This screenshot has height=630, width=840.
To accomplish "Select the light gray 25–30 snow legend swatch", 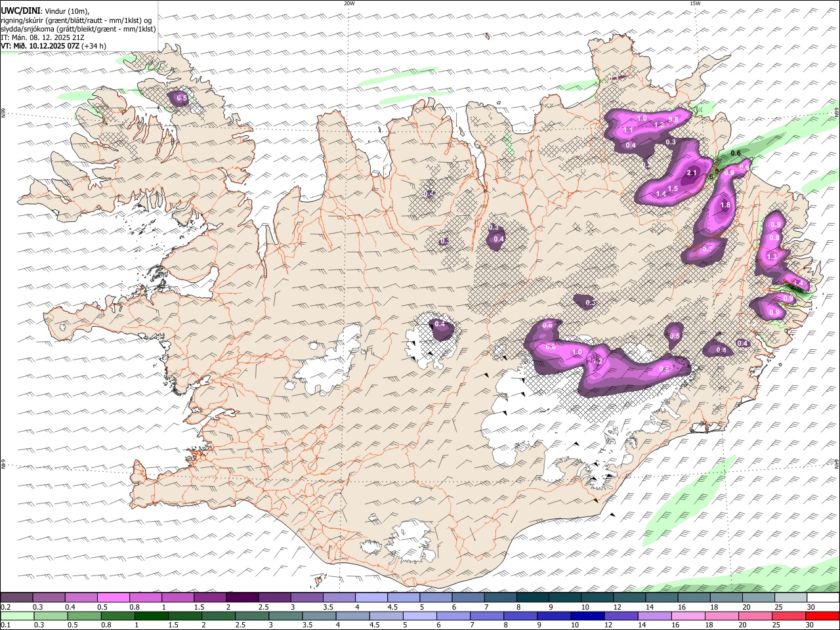I will click(x=790, y=598).
